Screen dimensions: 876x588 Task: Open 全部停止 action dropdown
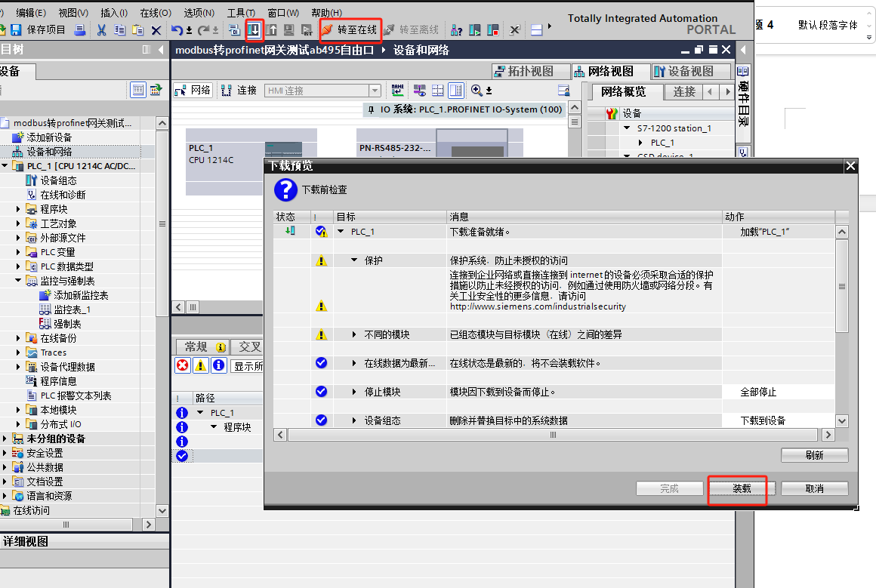779,392
